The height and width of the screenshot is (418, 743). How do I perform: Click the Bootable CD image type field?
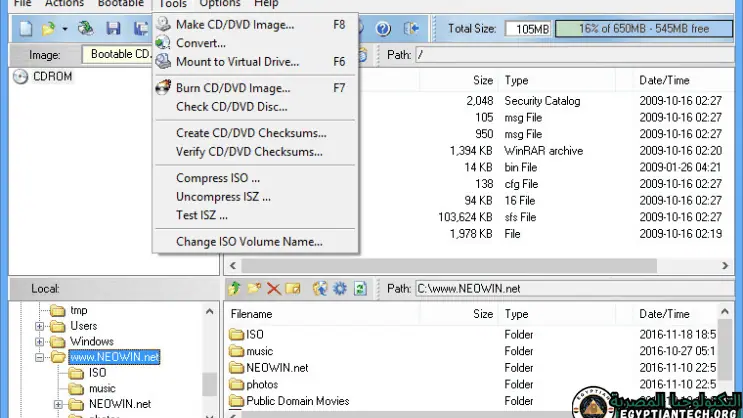pos(117,54)
